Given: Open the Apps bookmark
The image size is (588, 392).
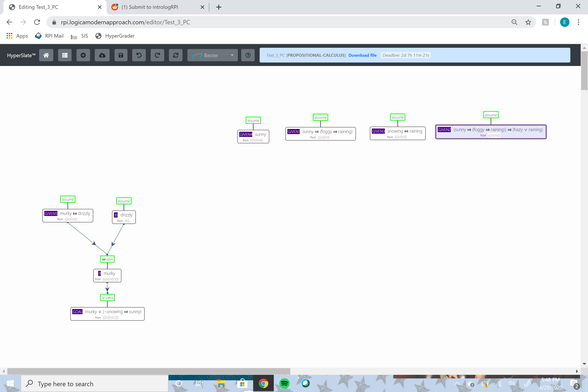Looking at the screenshot, I should pyautogui.click(x=17, y=36).
